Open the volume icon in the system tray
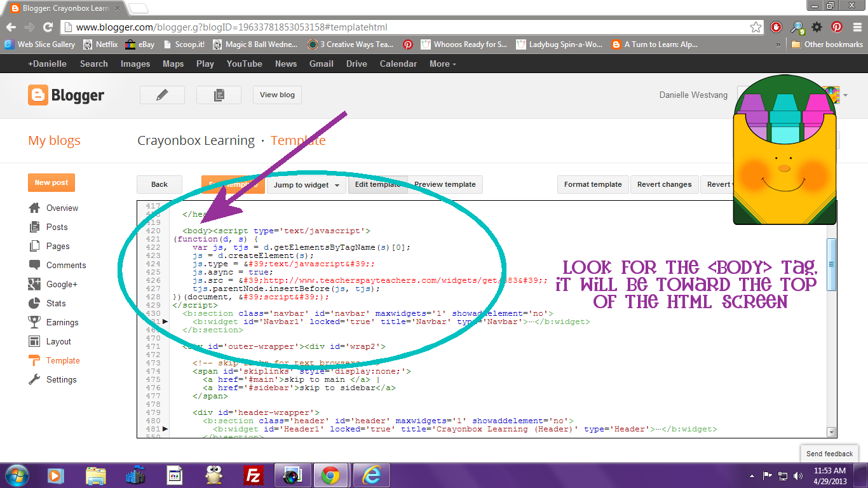 [x=799, y=475]
